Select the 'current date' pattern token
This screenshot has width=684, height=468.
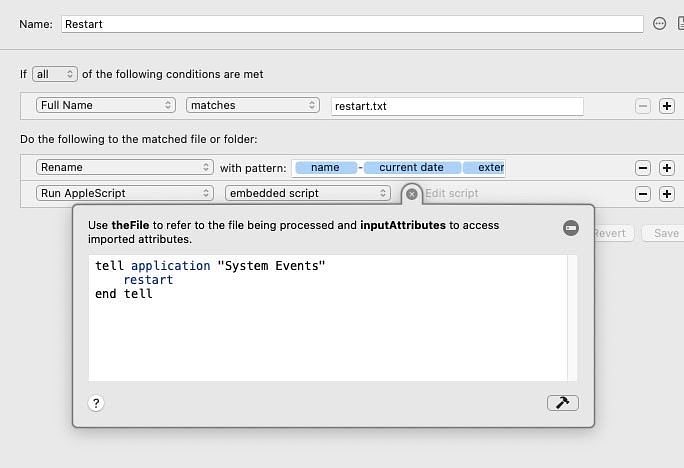coord(412,167)
